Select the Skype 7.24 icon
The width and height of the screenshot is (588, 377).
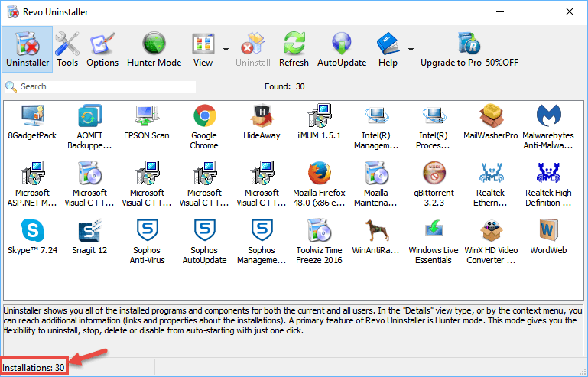(32, 230)
